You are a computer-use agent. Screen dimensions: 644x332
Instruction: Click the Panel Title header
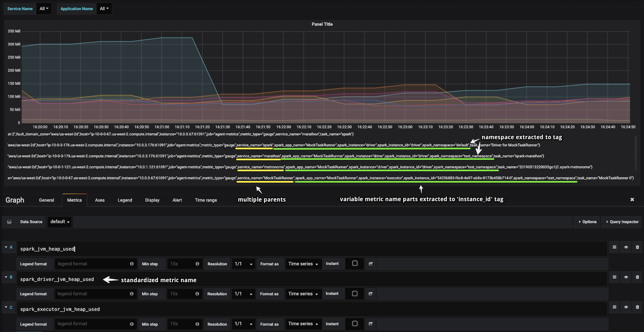coord(322,24)
